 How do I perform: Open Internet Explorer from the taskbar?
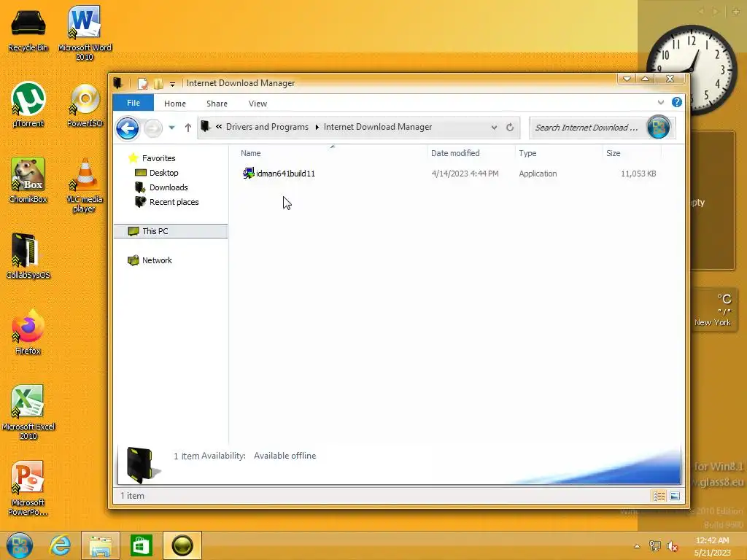tap(60, 545)
